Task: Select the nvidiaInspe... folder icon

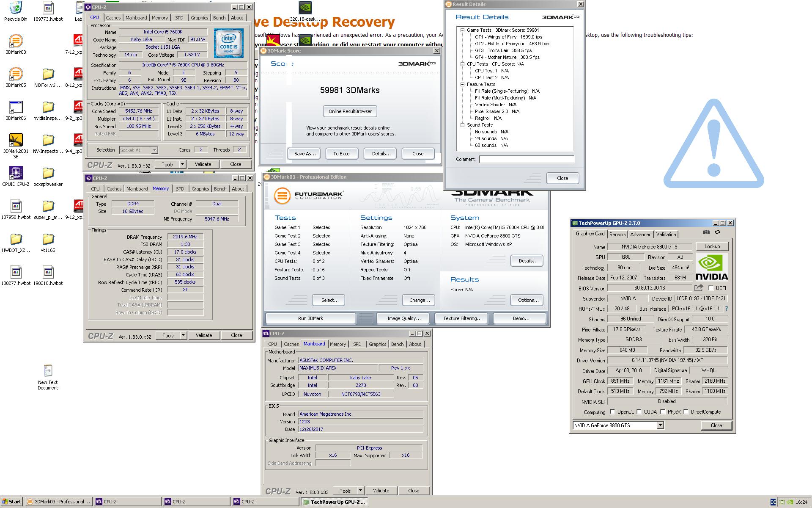Action: [x=48, y=110]
